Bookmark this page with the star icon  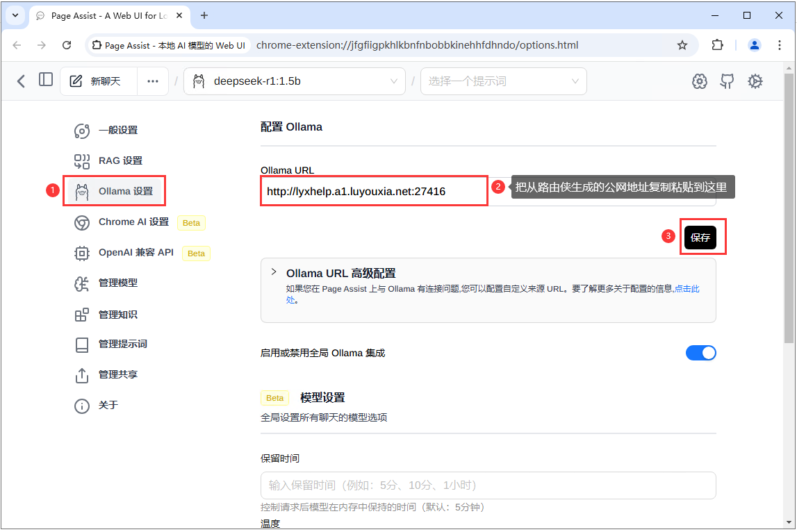click(x=682, y=45)
